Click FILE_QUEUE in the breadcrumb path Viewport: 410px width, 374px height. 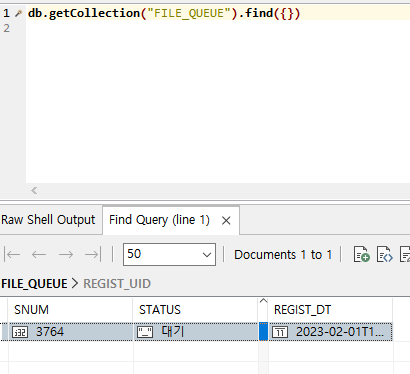(x=34, y=284)
